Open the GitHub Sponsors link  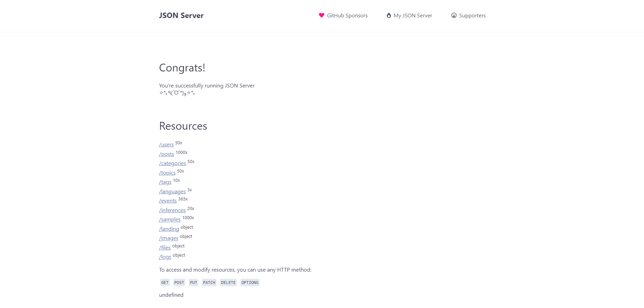[x=343, y=15]
